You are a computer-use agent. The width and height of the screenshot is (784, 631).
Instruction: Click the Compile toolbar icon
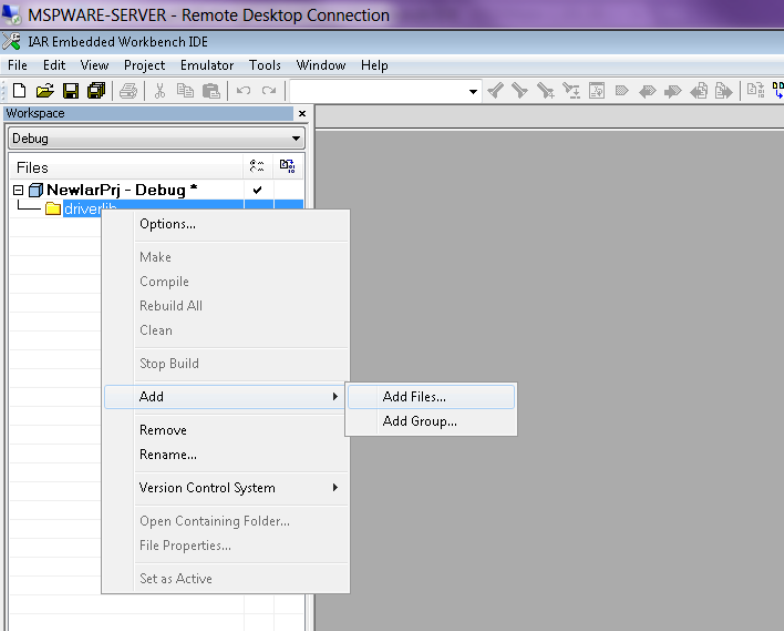(x=755, y=90)
